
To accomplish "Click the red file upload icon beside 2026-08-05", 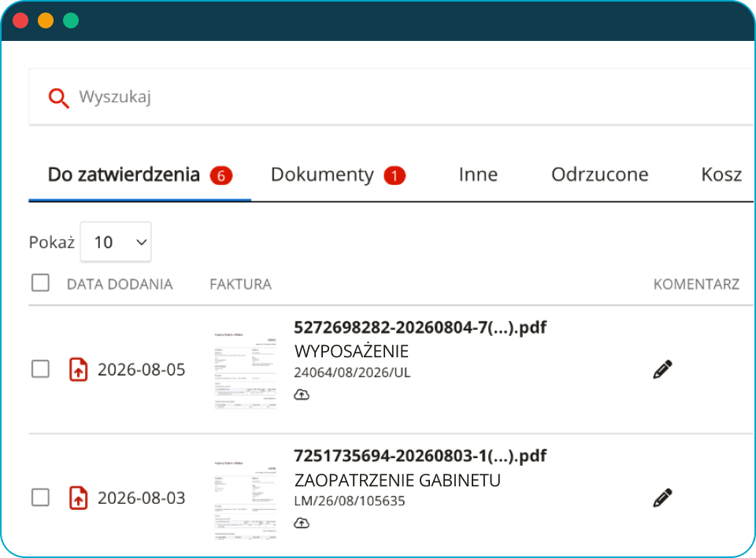I will (x=79, y=370).
